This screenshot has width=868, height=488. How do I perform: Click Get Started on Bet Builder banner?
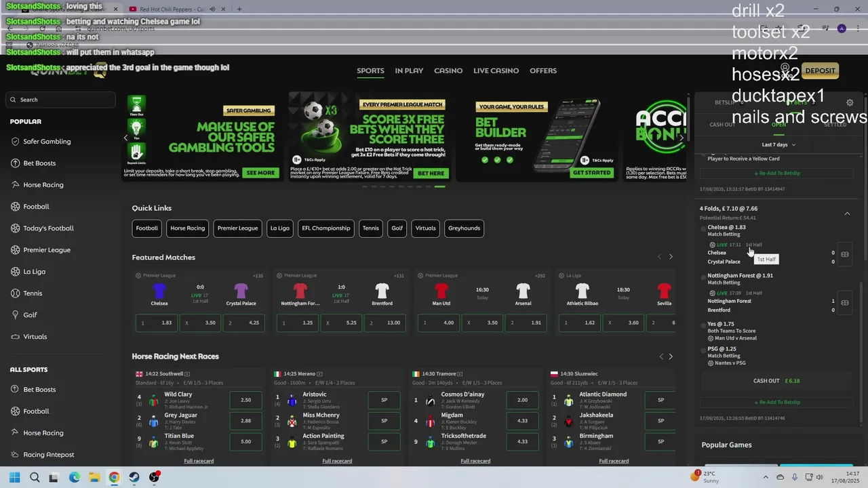point(591,173)
